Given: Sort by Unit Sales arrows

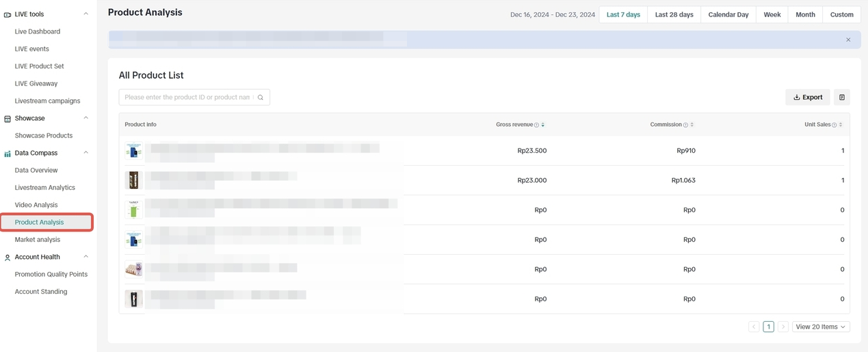Looking at the screenshot, I should pos(841,125).
